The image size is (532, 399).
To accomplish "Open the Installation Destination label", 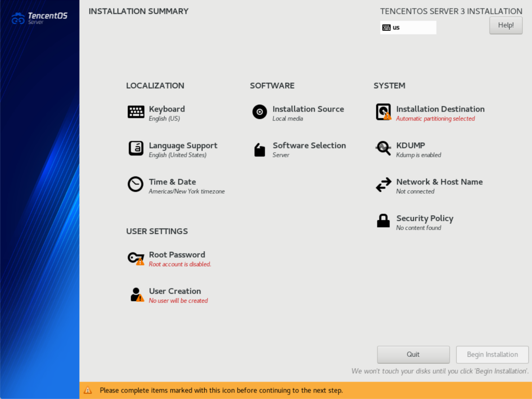I will pyautogui.click(x=440, y=109).
